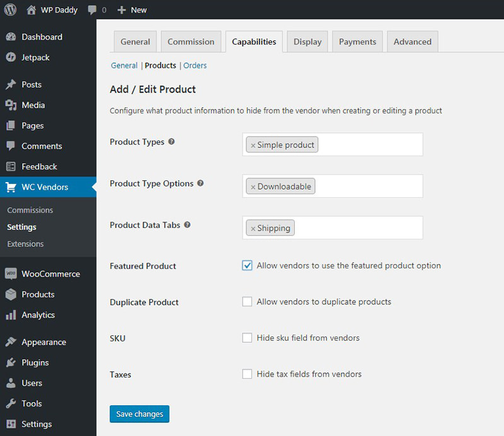Image resolution: width=504 pixels, height=436 pixels.
Task: Open the Appearance menu label
Action: click(43, 342)
